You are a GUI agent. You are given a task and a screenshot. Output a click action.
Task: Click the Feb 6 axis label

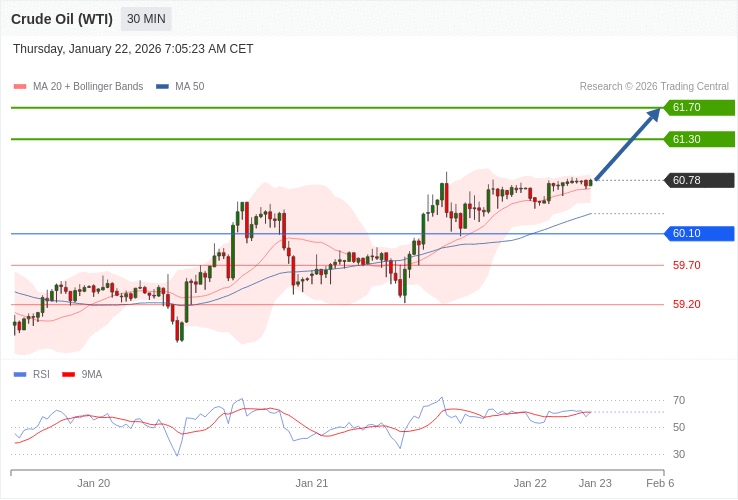click(x=660, y=484)
